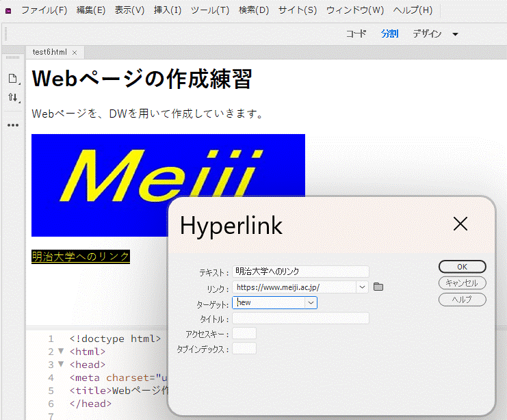Open the file management icon in left toolbar
This screenshot has width=507, height=420.
click(x=12, y=79)
